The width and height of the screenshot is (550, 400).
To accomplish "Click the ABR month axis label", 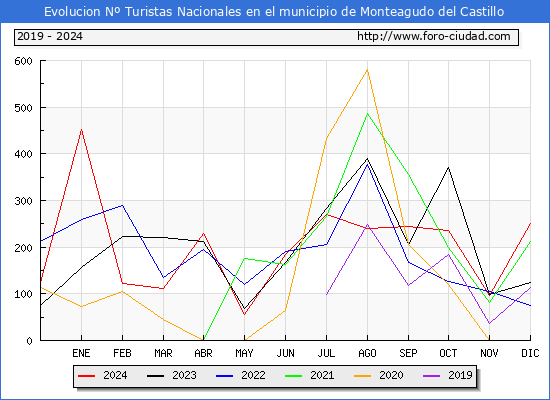I will click(203, 353).
